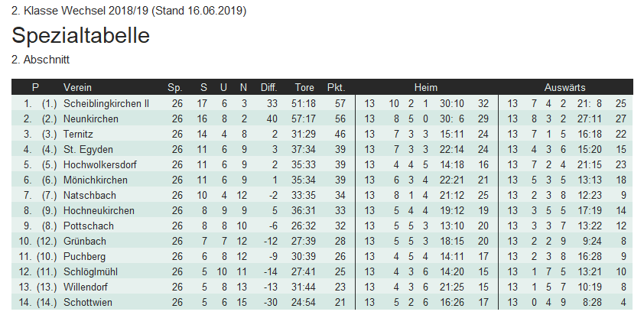Image resolution: width=644 pixels, height=315 pixels.
Task: Select the Pottschach team name
Action: coord(88,226)
